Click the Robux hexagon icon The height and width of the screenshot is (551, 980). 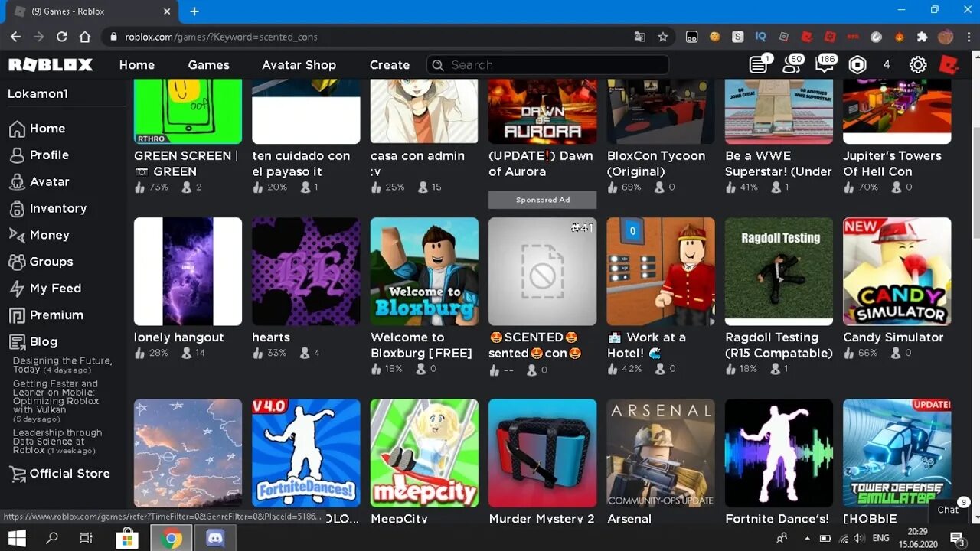[857, 65]
